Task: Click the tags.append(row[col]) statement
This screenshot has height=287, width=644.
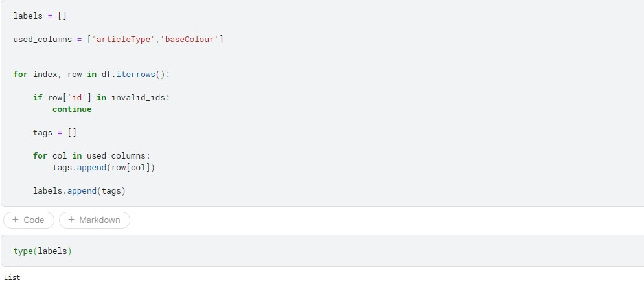Action: point(104,168)
